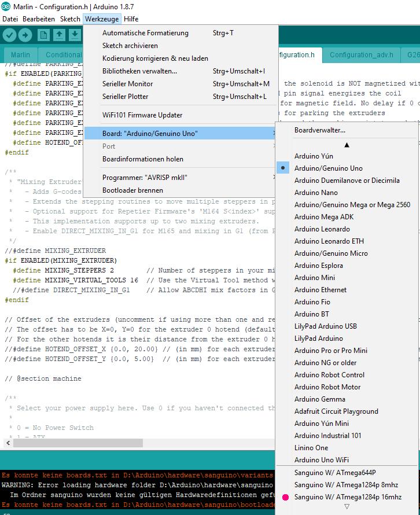The height and width of the screenshot is (515, 420).
Task: Select Arduino/Genuino Micro board
Action: click(347, 253)
